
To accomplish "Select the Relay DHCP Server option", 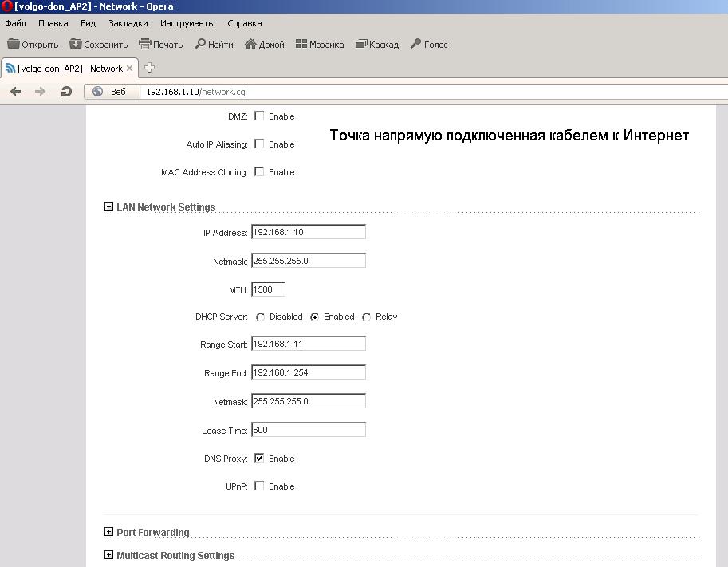I will tap(367, 317).
